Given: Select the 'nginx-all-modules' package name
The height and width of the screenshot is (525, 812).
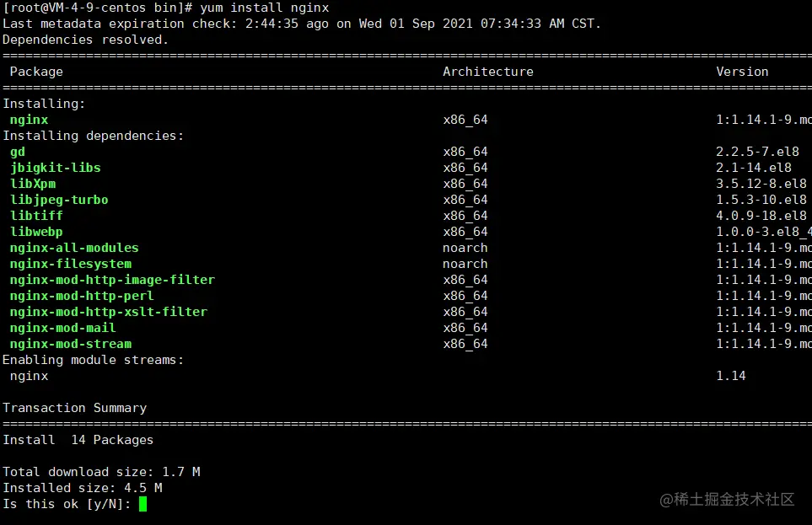Looking at the screenshot, I should (74, 248).
